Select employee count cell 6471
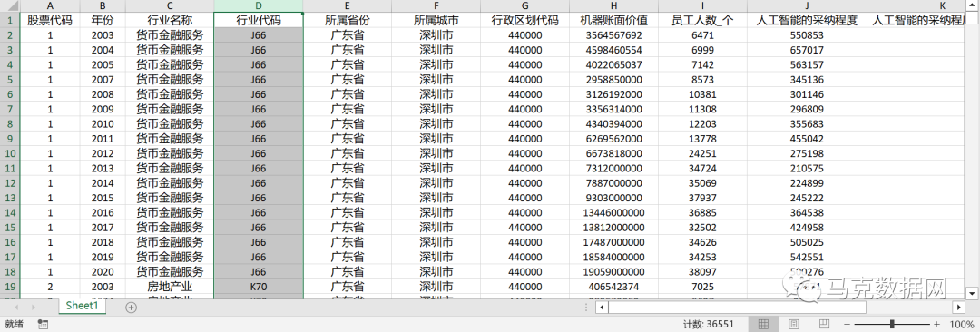Image resolution: width=980 pixels, height=332 pixels. [x=702, y=35]
